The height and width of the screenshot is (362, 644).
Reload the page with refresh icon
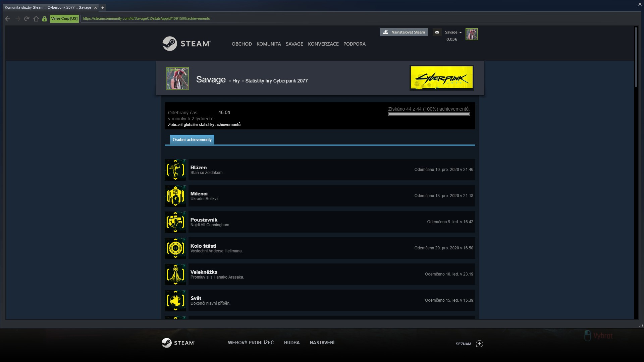tap(27, 19)
